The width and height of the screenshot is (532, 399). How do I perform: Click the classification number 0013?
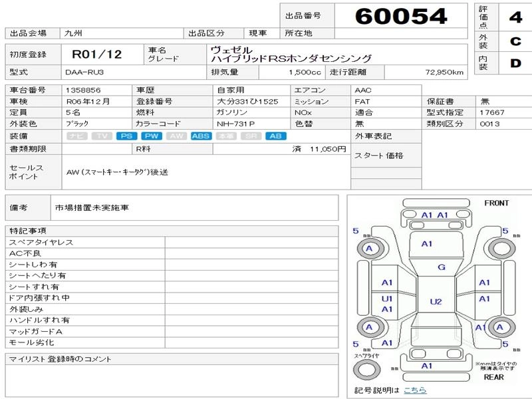[x=489, y=124]
